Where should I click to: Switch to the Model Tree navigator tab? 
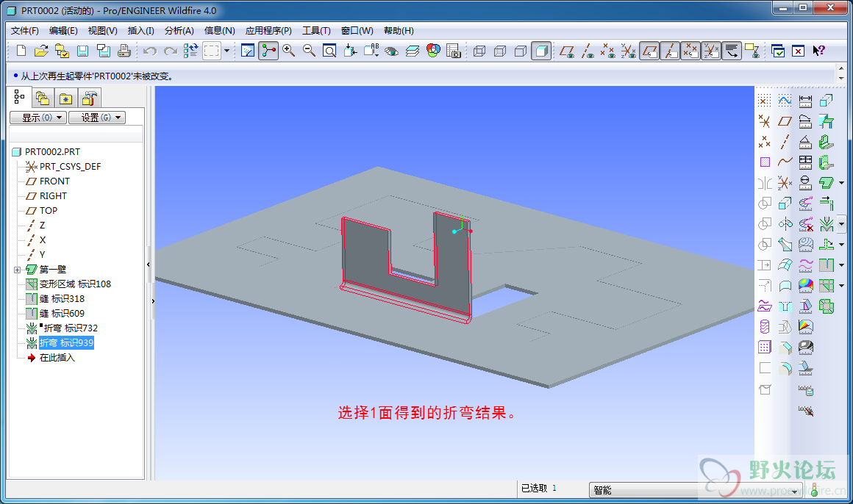pyautogui.click(x=20, y=97)
